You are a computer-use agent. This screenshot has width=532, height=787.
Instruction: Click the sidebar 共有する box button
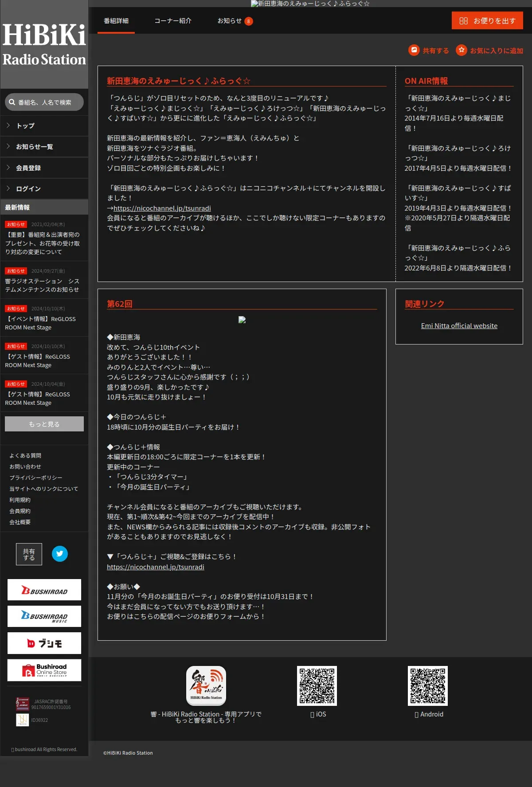pos(29,554)
